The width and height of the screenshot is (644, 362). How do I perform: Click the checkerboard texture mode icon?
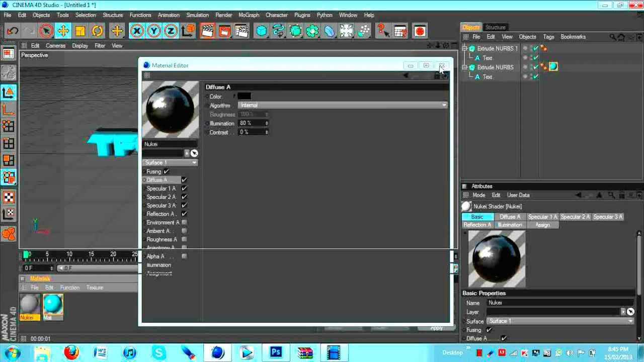click(x=9, y=197)
